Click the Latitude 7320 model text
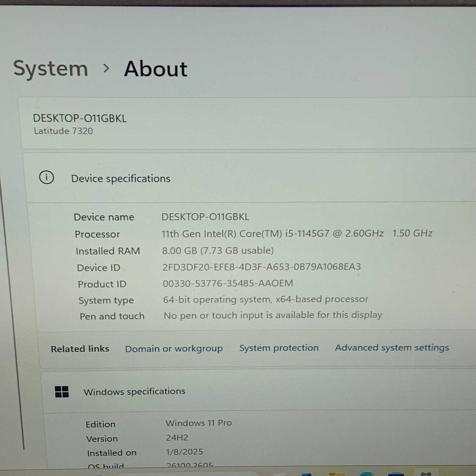This screenshot has width=476, height=476. coord(63,131)
